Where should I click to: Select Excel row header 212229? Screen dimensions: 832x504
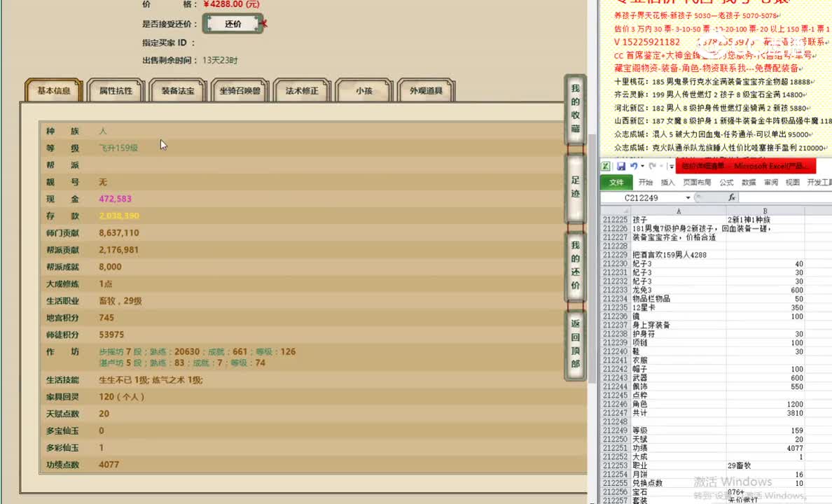tap(616, 255)
